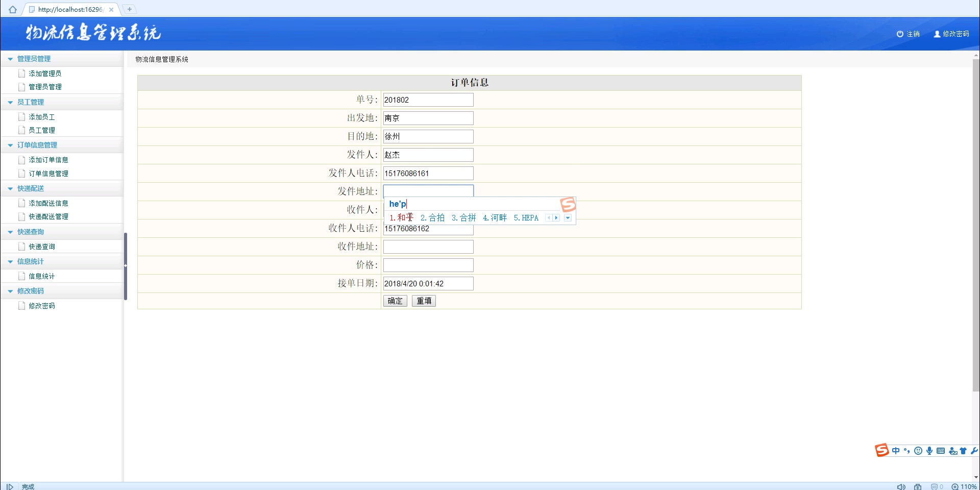
Task: Click the browser home icon
Action: 13,9
